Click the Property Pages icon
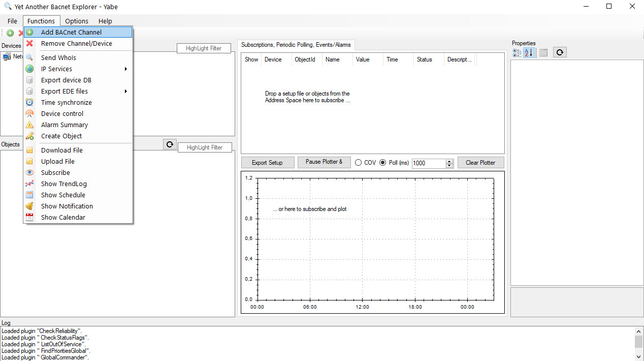 (x=543, y=52)
